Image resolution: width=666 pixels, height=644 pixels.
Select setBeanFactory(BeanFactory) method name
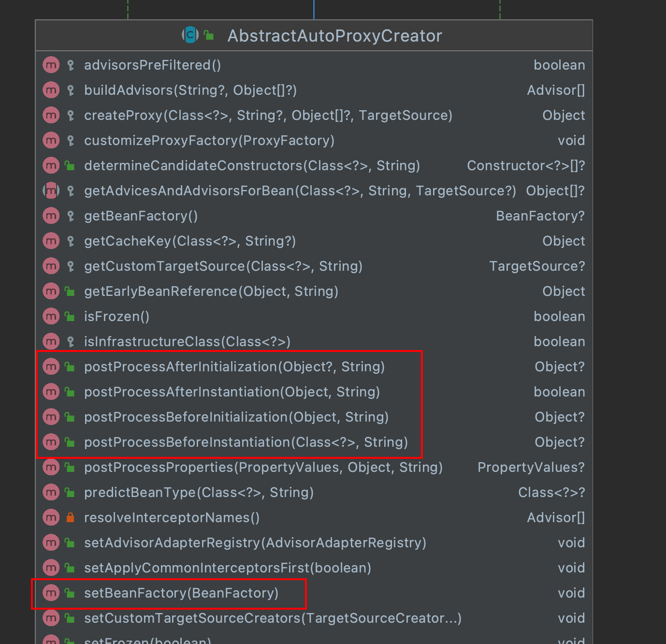point(181,593)
